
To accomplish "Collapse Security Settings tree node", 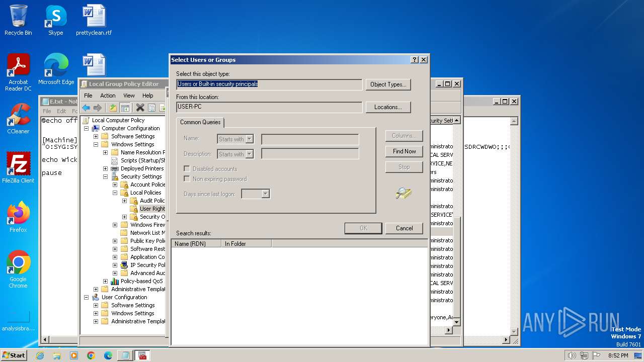I will click(x=105, y=176).
